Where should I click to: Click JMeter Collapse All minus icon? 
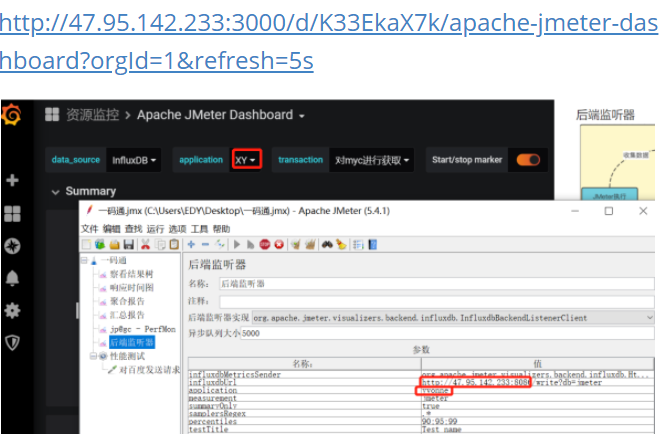(205, 244)
